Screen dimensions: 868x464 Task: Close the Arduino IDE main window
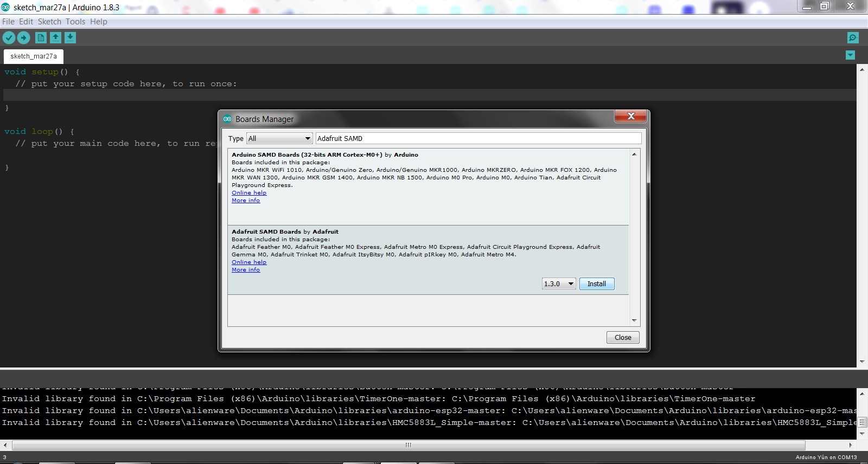tap(850, 6)
